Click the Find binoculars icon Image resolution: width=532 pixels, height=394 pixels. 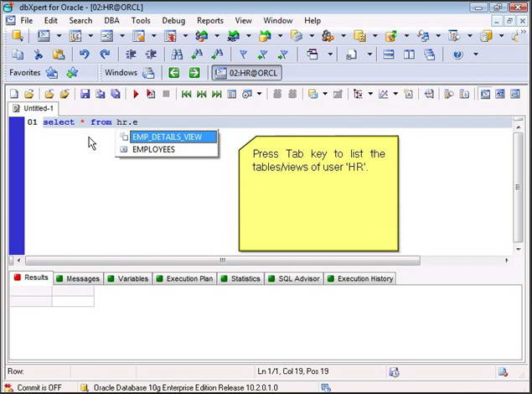(177, 54)
